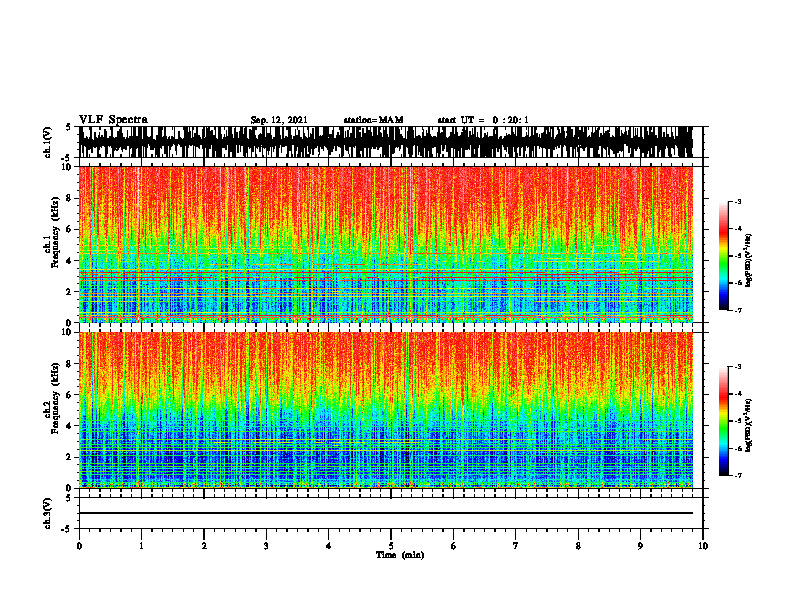Viewport: 792px width, 612px height.
Task: Click inside the ch.2 spectrogram panel
Action: coord(386,410)
